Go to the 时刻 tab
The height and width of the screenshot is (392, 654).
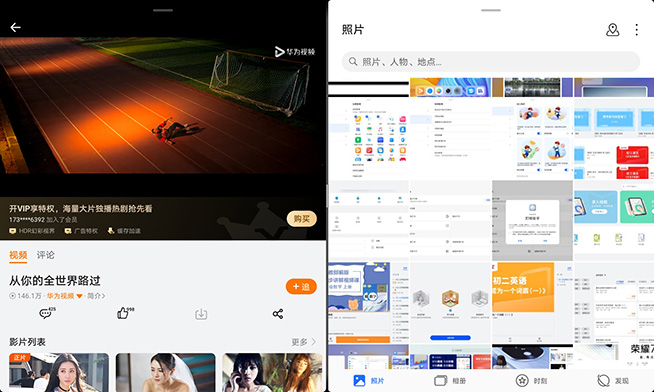(531, 380)
